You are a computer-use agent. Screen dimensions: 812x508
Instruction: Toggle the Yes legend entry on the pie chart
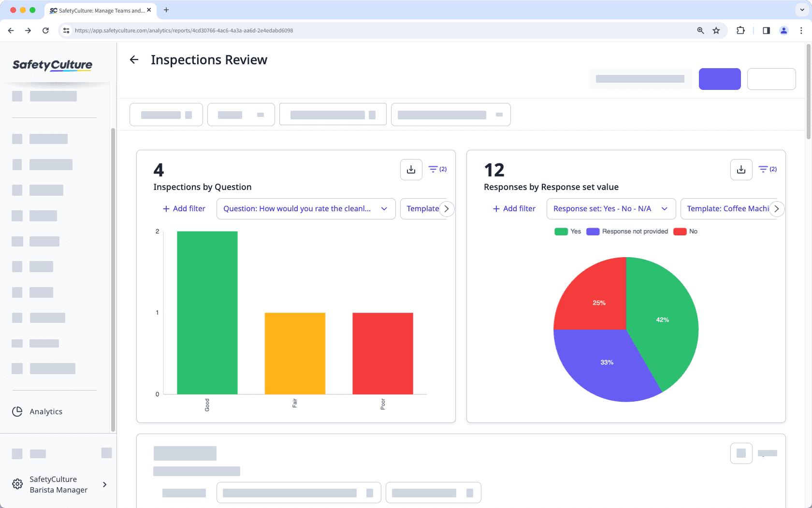point(567,231)
